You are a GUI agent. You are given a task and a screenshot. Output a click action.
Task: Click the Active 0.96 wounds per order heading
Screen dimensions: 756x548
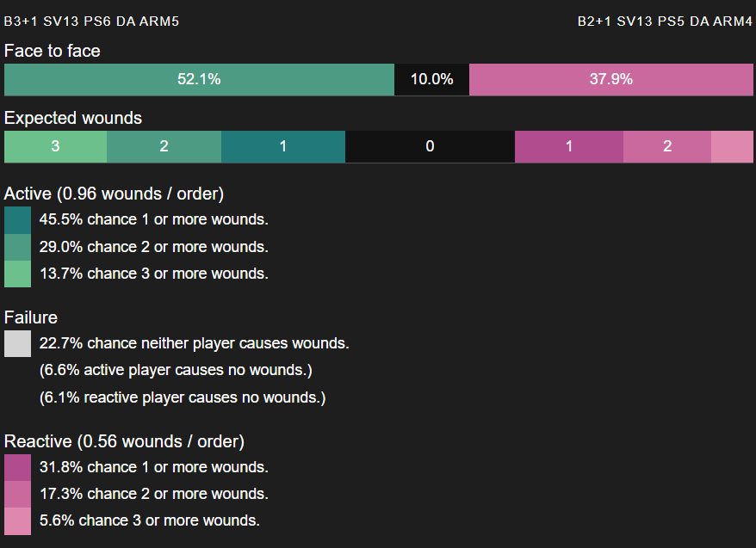[x=114, y=194]
